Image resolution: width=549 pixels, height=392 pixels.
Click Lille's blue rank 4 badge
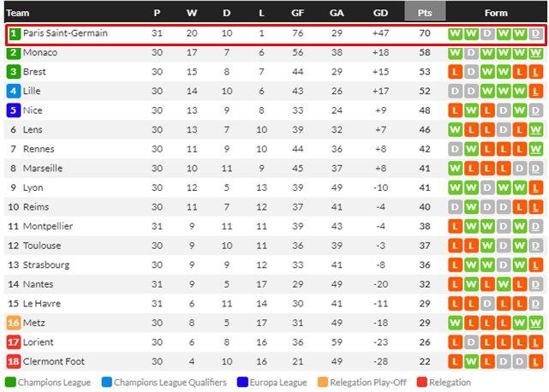click(14, 91)
